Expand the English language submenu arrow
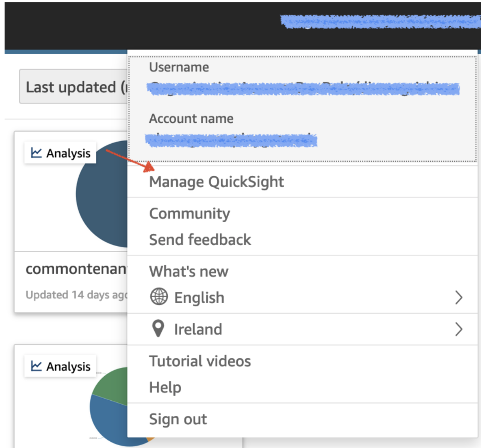 pyautogui.click(x=459, y=297)
